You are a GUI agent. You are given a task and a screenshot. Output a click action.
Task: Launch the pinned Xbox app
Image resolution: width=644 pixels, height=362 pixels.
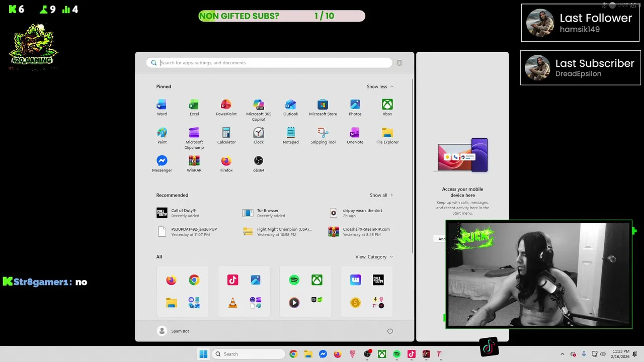point(387,108)
